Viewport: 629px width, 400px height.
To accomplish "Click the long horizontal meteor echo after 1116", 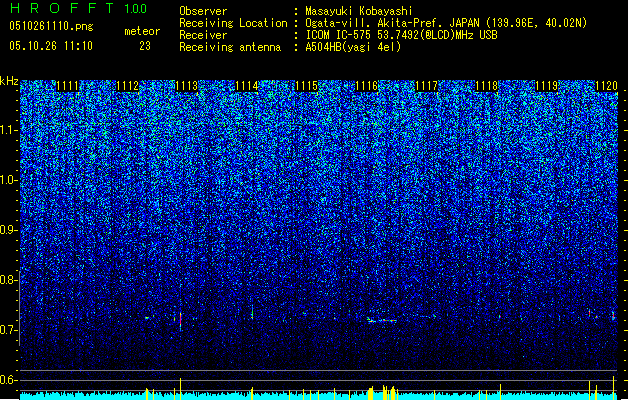I will pos(382,320).
